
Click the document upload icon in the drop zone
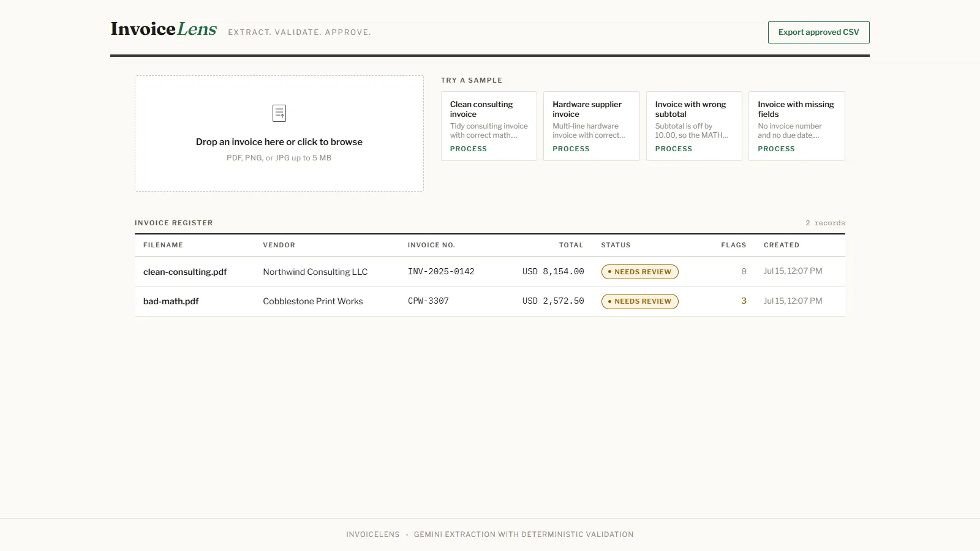click(279, 113)
